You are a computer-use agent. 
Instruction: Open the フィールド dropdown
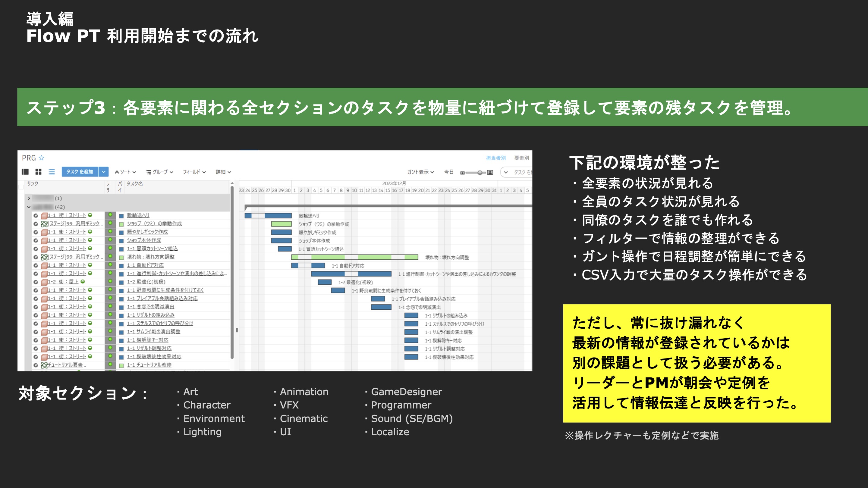click(x=194, y=172)
